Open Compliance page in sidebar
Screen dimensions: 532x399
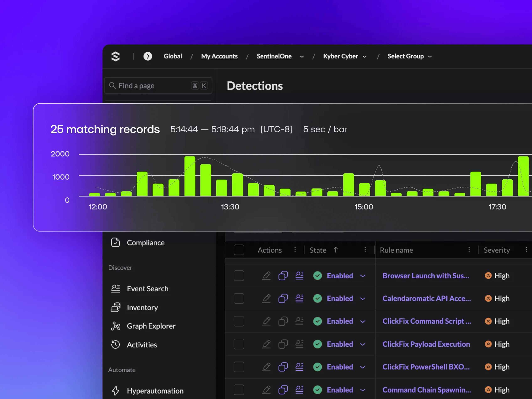pos(145,243)
